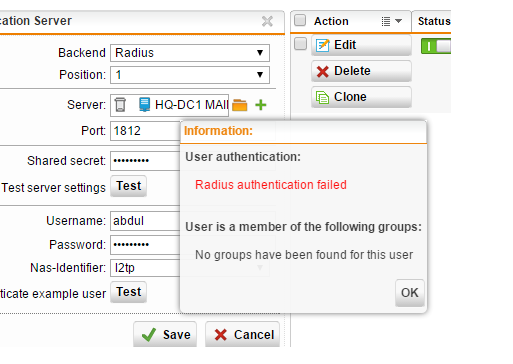The width and height of the screenshot is (513, 364).
Task: Tick the checkbox beside the Edit row
Action: coord(300,44)
